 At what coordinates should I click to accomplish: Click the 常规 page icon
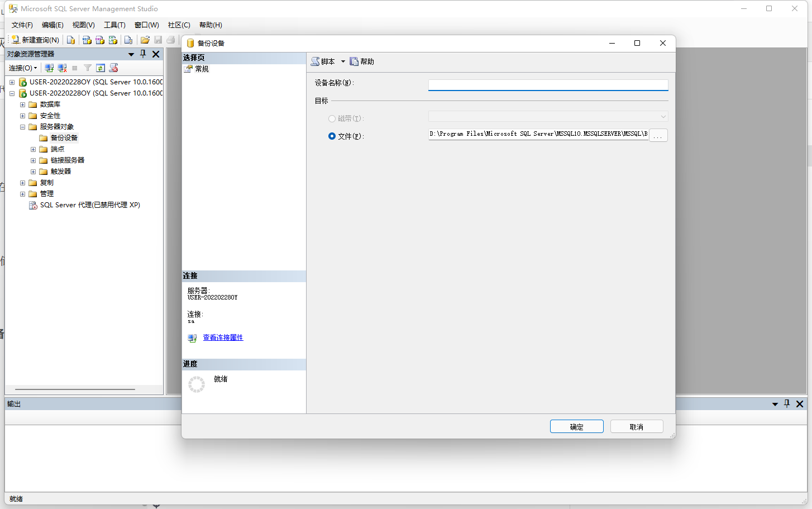(188, 69)
